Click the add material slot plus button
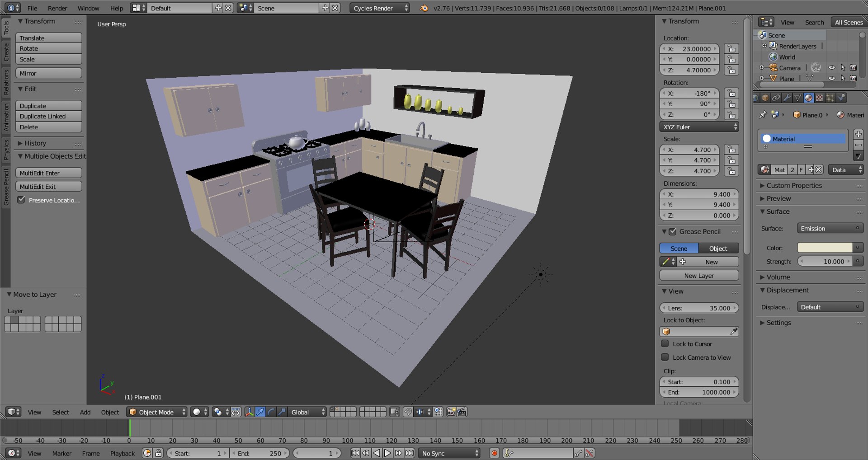Screen dimensions: 868x460 (x=859, y=134)
